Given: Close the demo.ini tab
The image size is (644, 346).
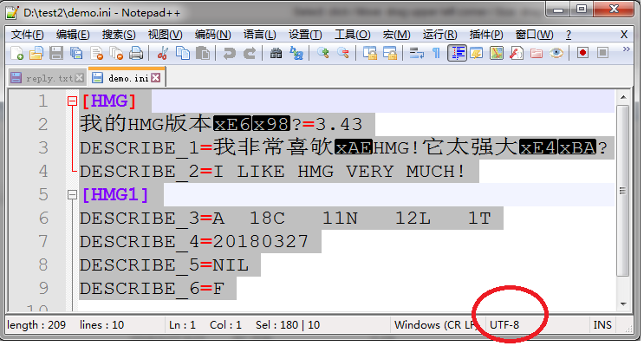Looking at the screenshot, I should pyautogui.click(x=156, y=78).
